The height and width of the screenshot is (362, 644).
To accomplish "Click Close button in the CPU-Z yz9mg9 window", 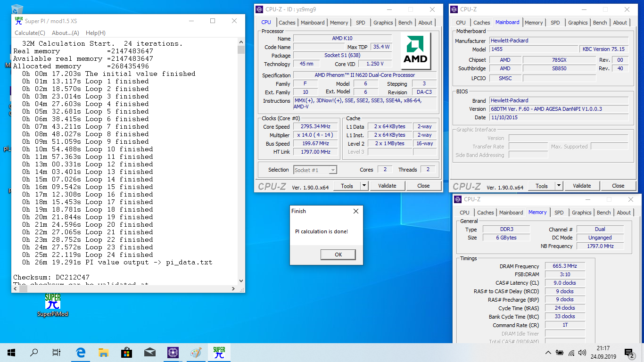I will pos(423,186).
